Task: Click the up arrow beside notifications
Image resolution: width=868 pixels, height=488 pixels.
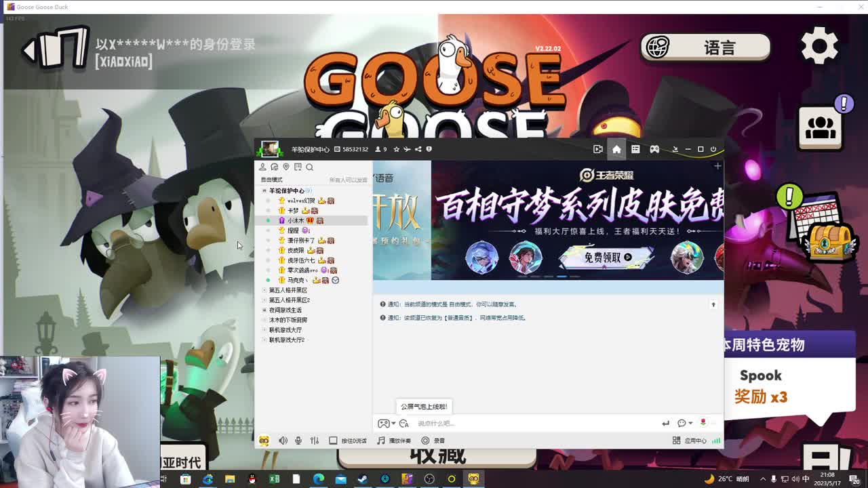Action: coord(713,305)
